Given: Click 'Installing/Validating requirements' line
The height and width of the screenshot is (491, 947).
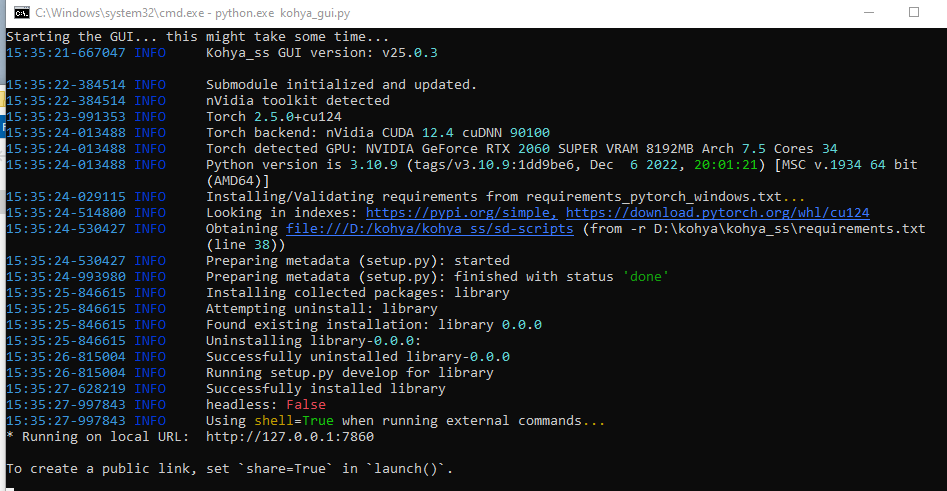Looking at the screenshot, I should tap(505, 197).
